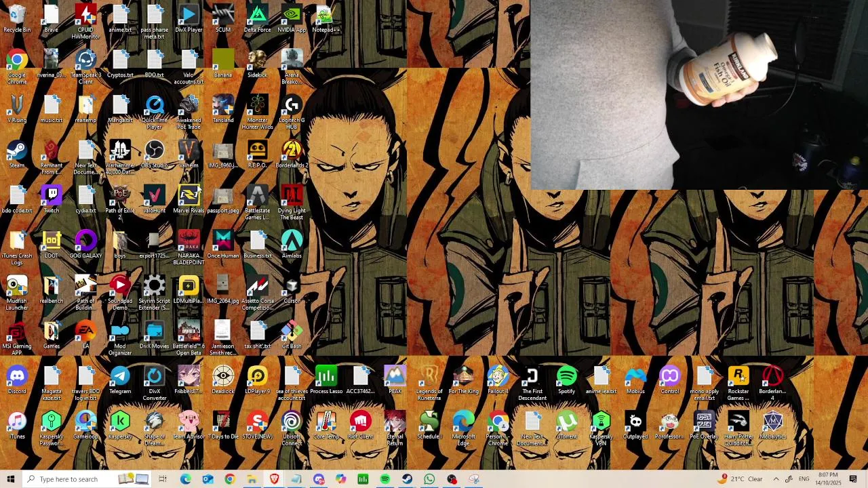Open the Spotify desktop shortcut
This screenshot has width=868, height=488.
pyautogui.click(x=566, y=381)
